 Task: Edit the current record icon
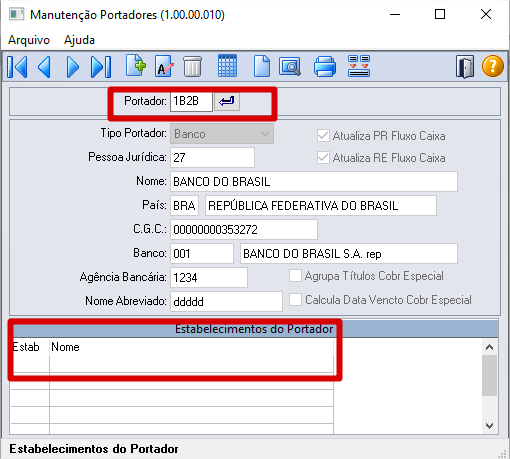pyautogui.click(x=164, y=66)
